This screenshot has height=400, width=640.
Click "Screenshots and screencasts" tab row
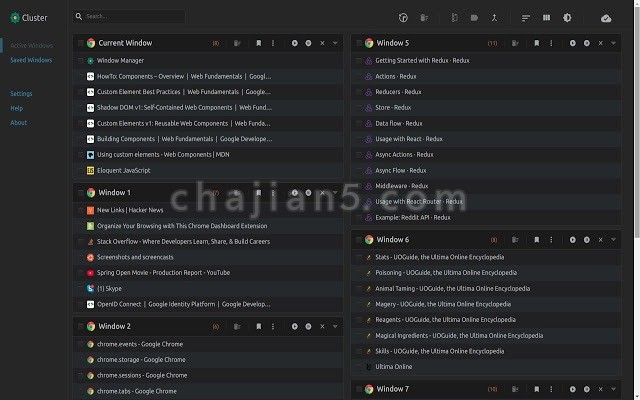tap(208, 257)
